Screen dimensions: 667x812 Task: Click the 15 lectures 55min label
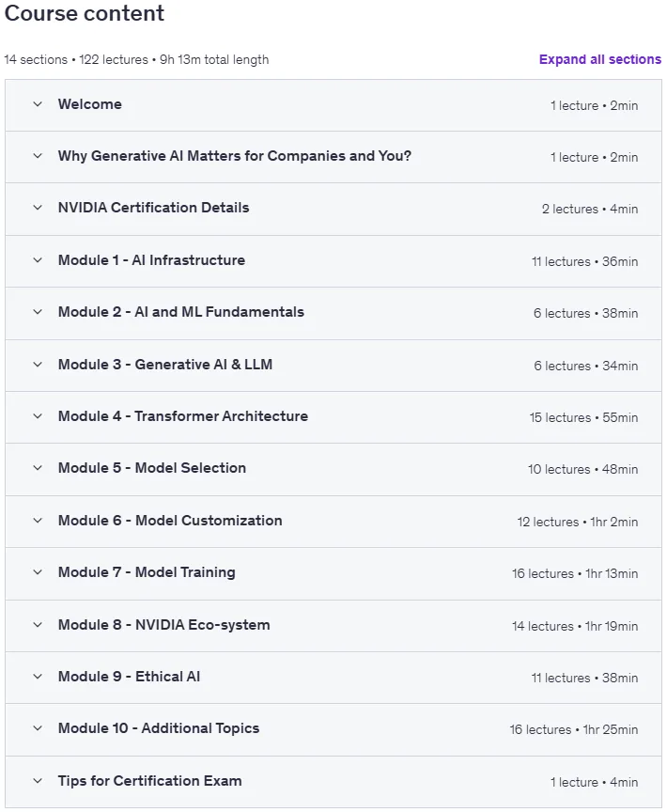[583, 417]
